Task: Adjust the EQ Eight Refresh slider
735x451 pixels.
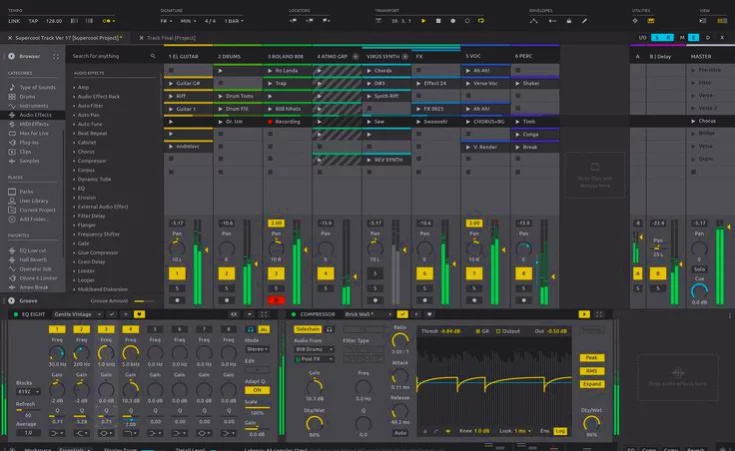Action: click(28, 410)
